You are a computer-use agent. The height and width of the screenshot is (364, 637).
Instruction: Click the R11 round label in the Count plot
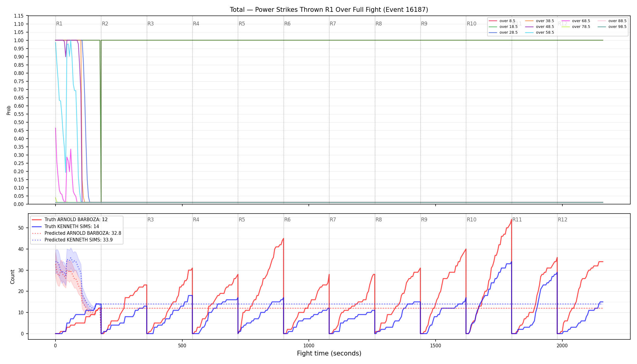517,220
